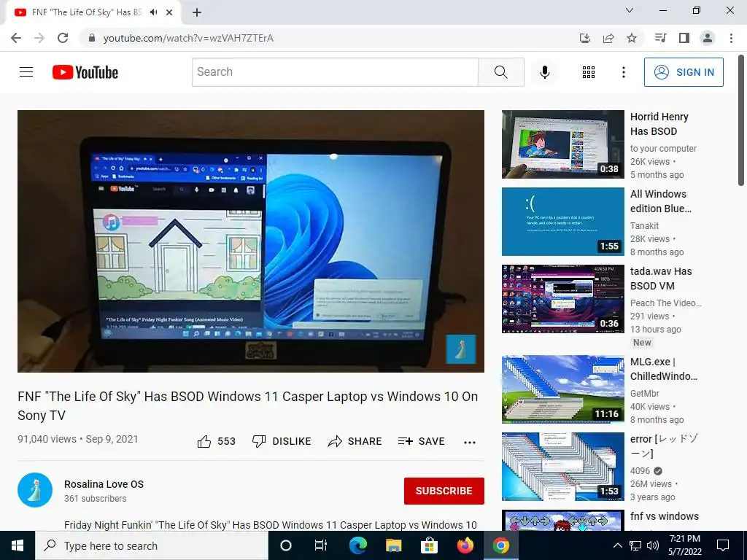
Task: Open tada.wav Has BSOD VM thumbnail
Action: pyautogui.click(x=562, y=298)
